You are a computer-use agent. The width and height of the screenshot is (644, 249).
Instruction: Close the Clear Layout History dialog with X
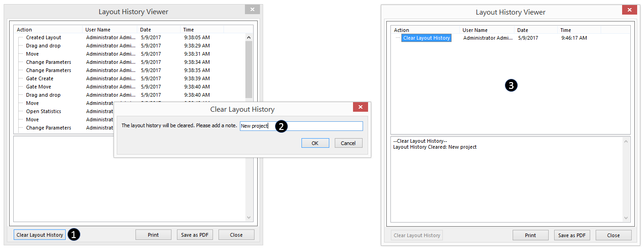click(360, 107)
